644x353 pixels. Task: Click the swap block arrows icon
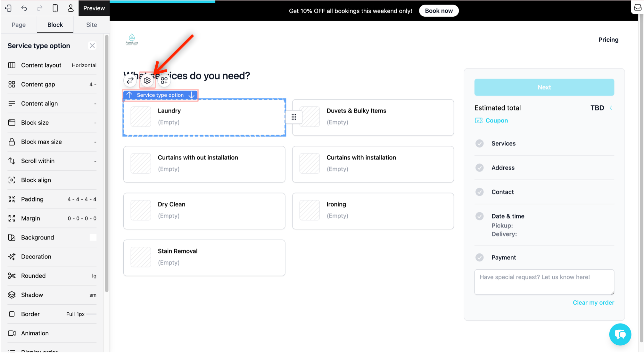pyautogui.click(x=130, y=80)
